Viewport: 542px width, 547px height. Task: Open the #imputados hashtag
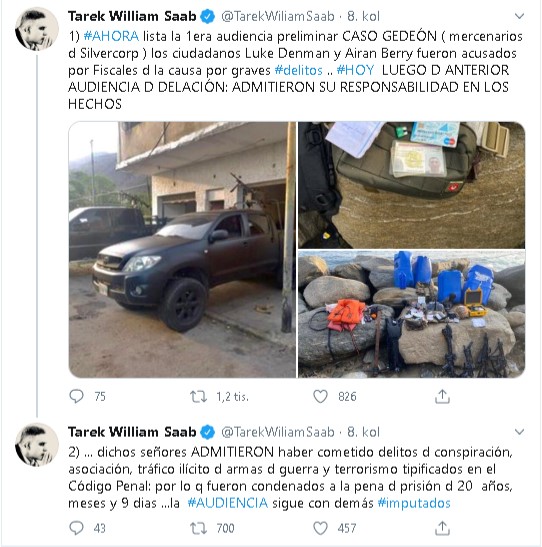tap(414, 503)
